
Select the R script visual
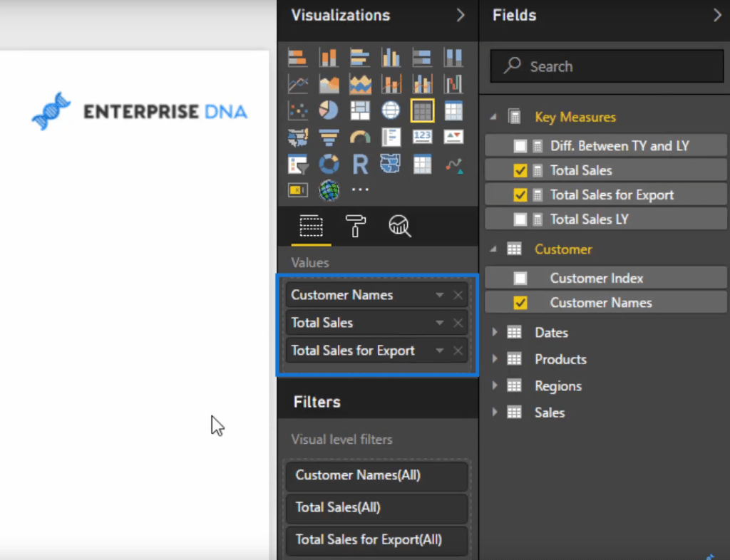[x=360, y=164]
